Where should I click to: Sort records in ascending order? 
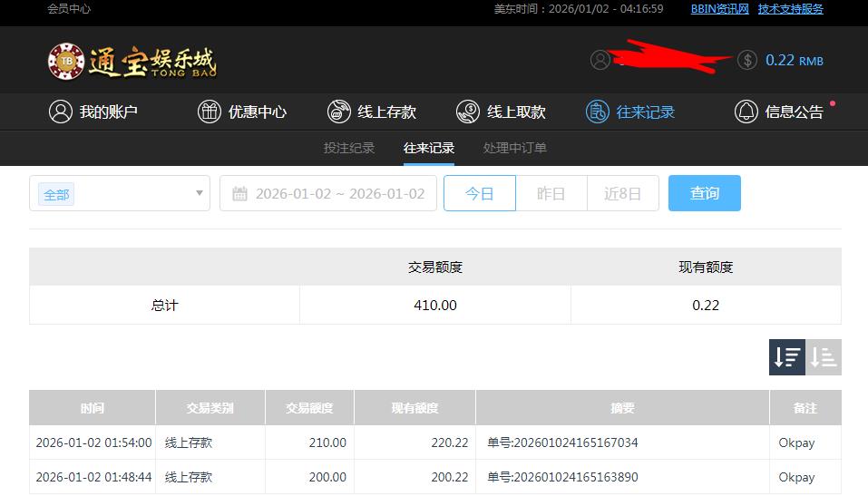(824, 357)
